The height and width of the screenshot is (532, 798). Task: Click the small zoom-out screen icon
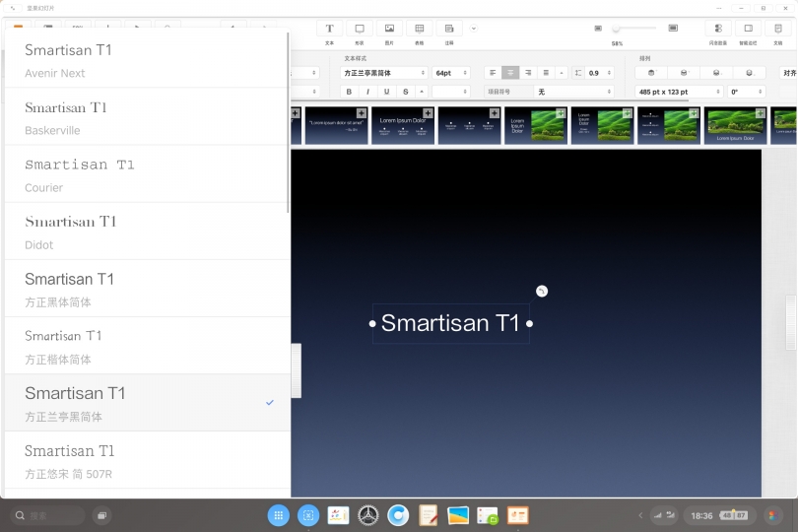coord(598,29)
